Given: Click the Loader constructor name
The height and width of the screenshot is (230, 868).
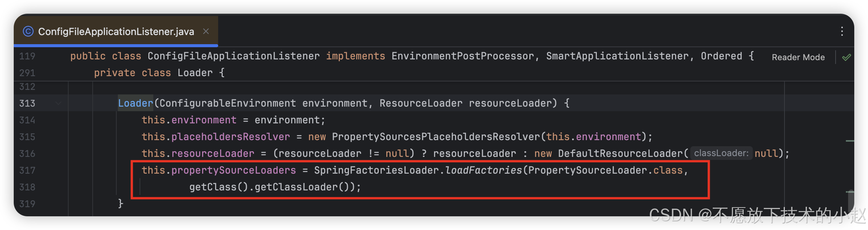Looking at the screenshot, I should click(x=135, y=103).
